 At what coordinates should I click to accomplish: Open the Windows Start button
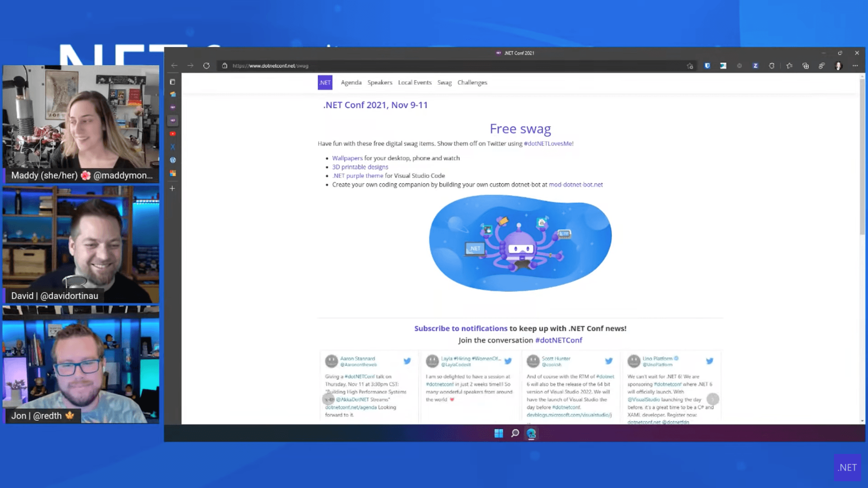tap(499, 433)
